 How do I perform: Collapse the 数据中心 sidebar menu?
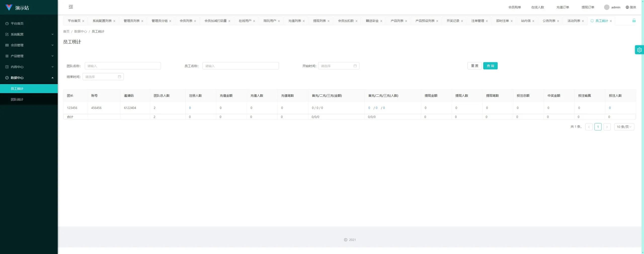pos(29,78)
